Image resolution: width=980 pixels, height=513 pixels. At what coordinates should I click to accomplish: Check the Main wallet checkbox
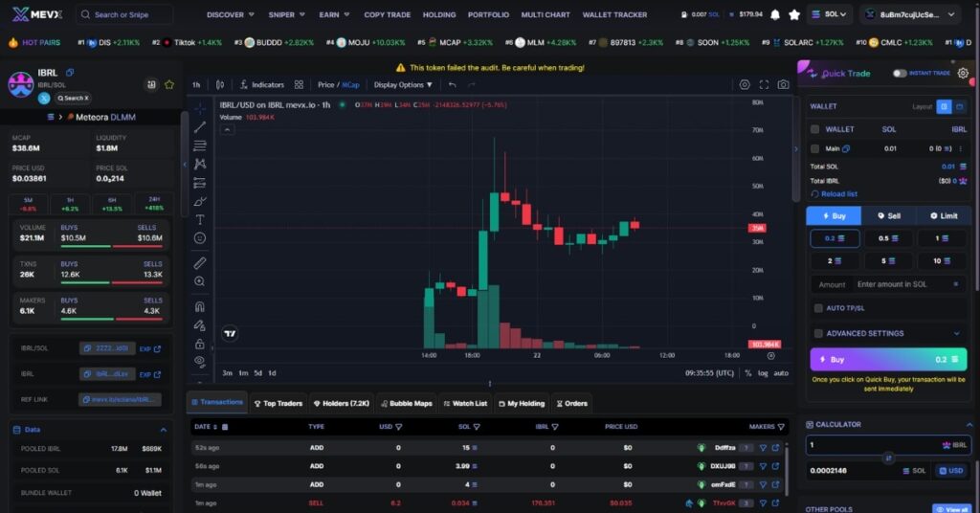[x=815, y=148]
